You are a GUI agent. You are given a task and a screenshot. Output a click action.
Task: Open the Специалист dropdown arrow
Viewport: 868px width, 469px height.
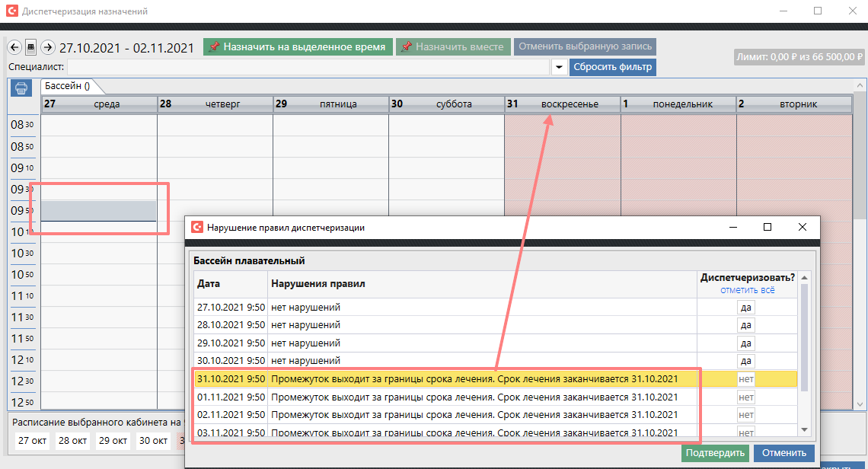[x=559, y=67]
